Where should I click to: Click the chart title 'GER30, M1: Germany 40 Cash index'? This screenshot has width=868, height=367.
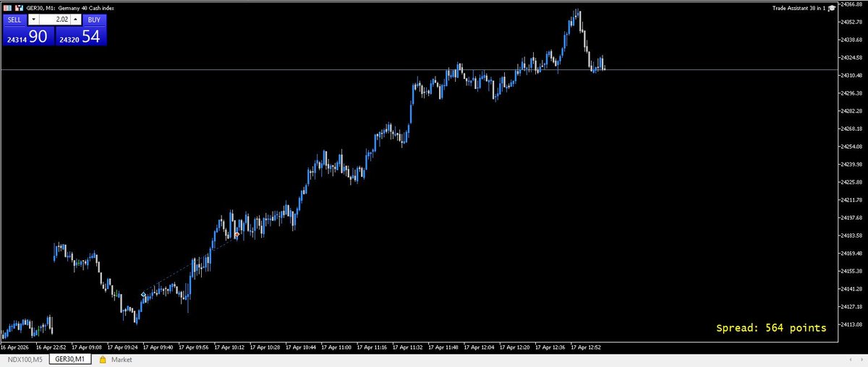tap(70, 7)
